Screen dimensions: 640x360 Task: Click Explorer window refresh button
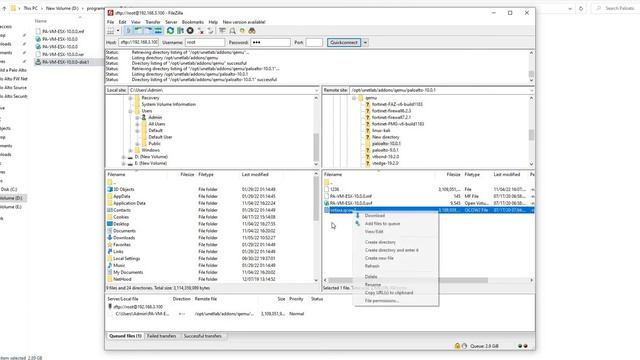(x=581, y=8)
